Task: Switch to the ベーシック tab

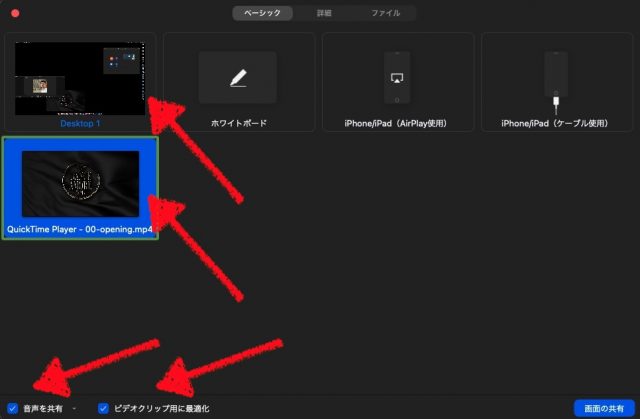Action: [262, 13]
